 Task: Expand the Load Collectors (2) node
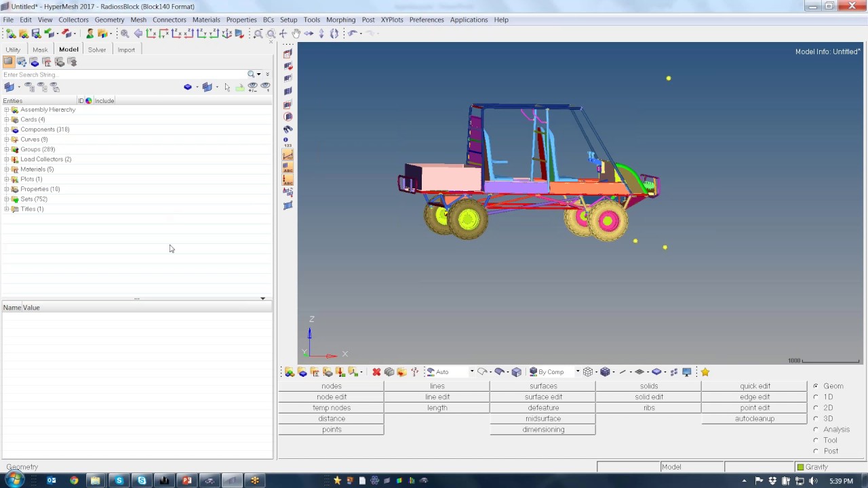pyautogui.click(x=7, y=159)
